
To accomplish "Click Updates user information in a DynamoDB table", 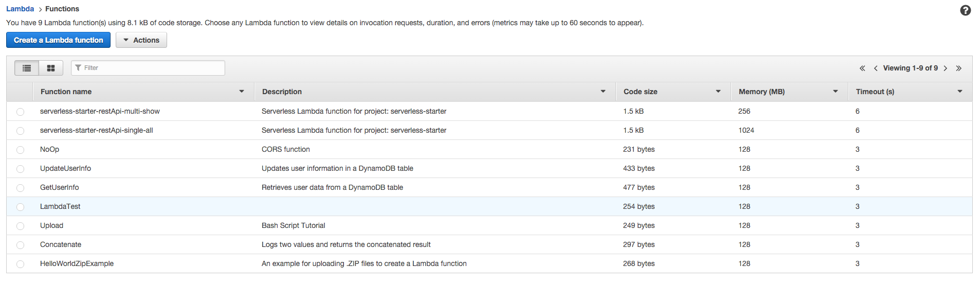I will coord(337,168).
